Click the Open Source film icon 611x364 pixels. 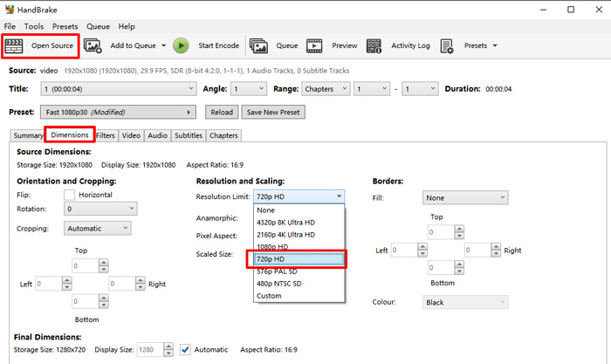click(x=15, y=45)
